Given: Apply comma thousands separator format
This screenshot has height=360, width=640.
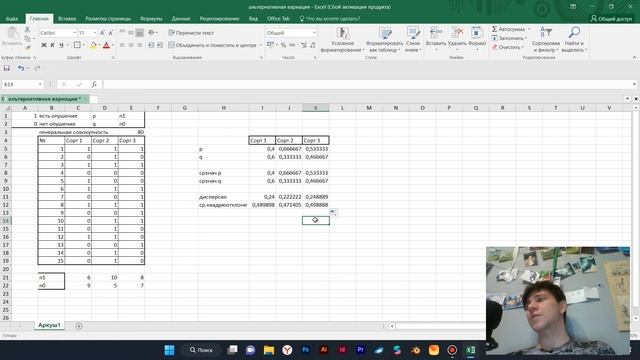Looking at the screenshot, I should [x=292, y=45].
